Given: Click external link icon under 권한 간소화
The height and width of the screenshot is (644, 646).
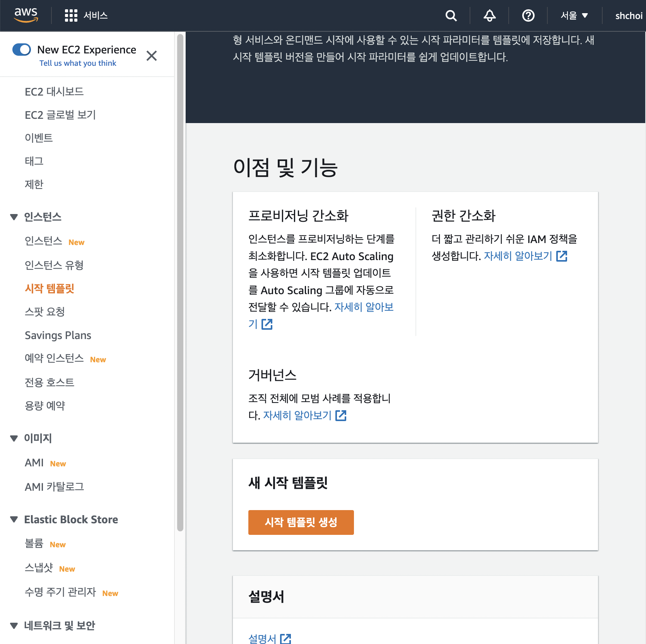Looking at the screenshot, I should pos(562,256).
